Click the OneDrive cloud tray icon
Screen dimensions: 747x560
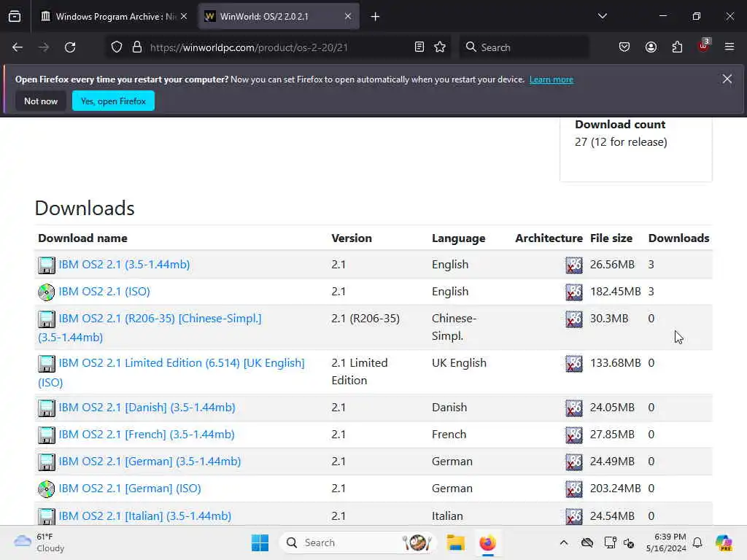[x=587, y=542]
